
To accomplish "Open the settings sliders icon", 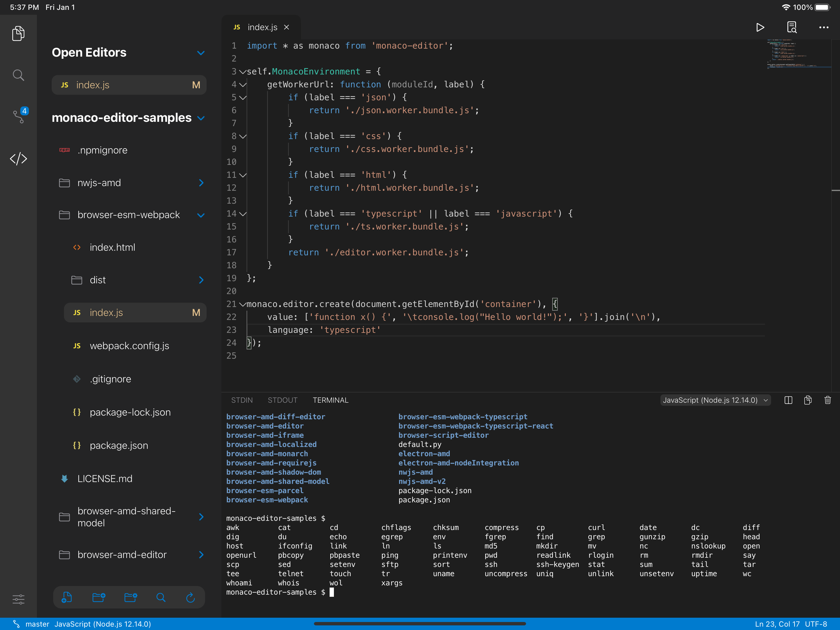I will (x=18, y=599).
